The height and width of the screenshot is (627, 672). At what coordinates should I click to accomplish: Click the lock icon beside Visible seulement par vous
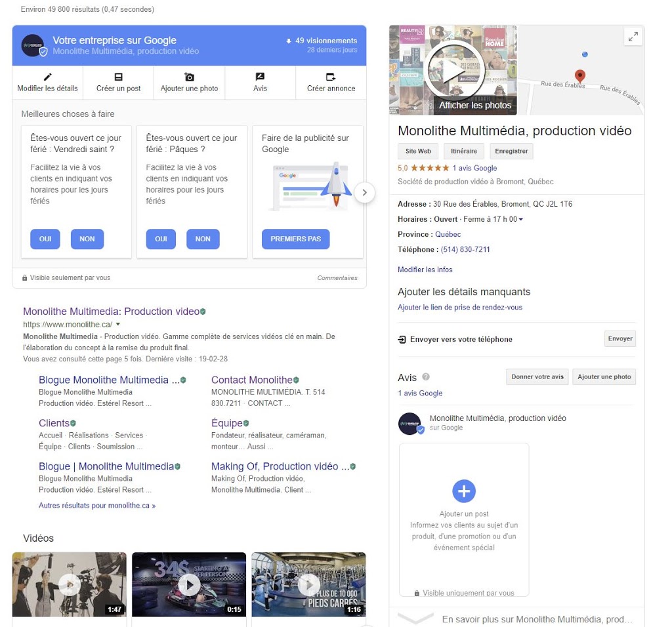(x=24, y=278)
